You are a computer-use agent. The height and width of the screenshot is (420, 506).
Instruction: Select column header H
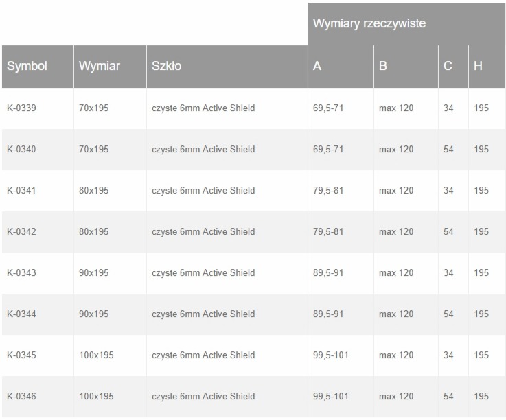[478, 67]
